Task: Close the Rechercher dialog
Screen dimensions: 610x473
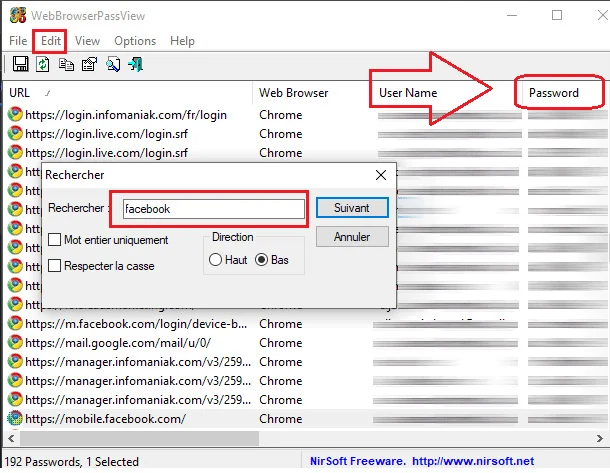Action: pos(381,175)
